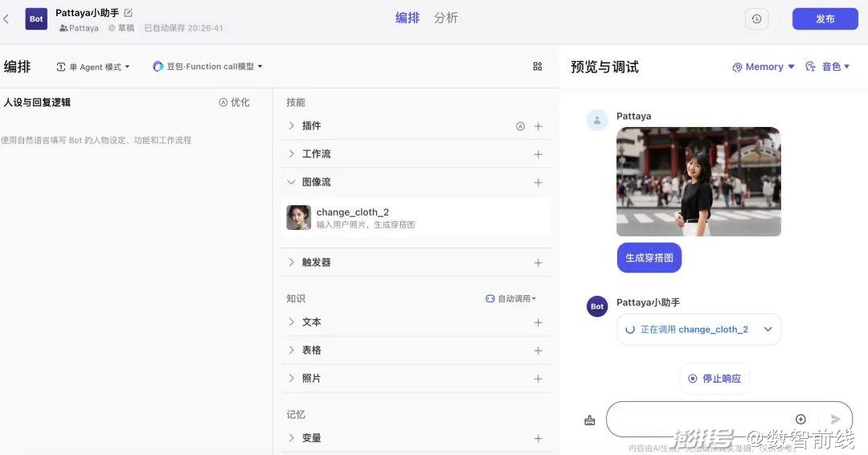Switch to the 编排 tab
This screenshot has width=868, height=455.
tap(407, 18)
